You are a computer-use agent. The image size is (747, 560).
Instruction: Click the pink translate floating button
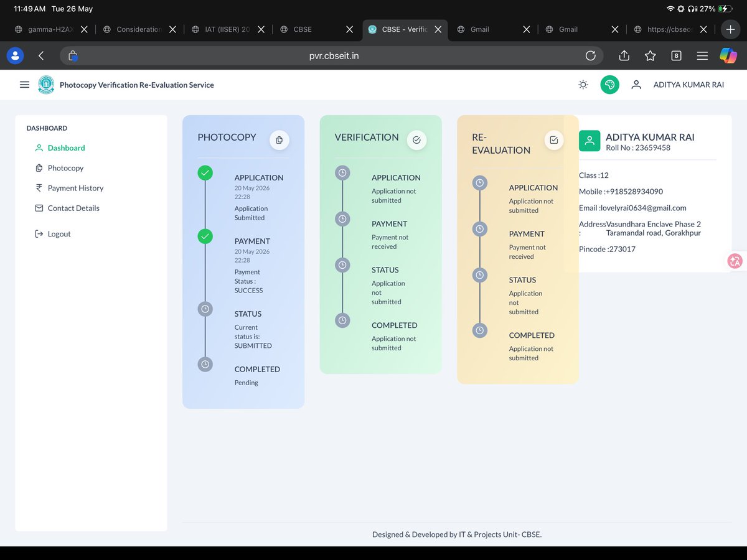pyautogui.click(x=735, y=261)
